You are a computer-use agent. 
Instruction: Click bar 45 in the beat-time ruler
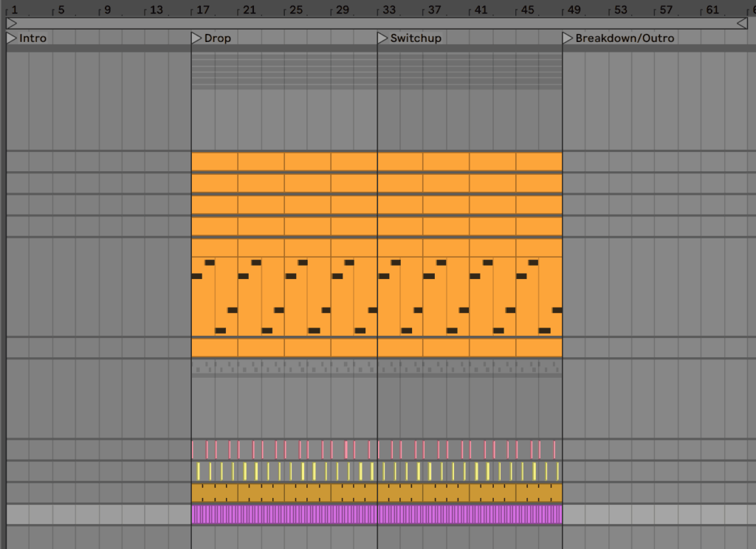(x=527, y=10)
